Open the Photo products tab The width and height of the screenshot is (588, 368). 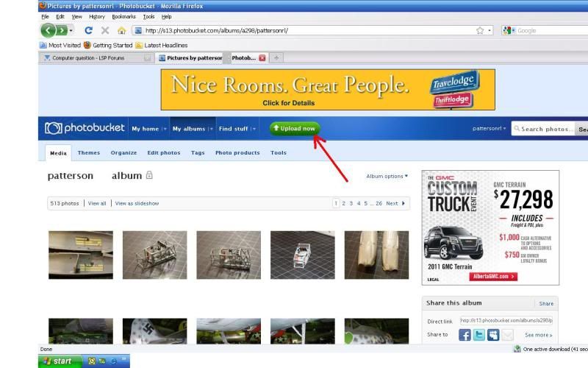[237, 153]
